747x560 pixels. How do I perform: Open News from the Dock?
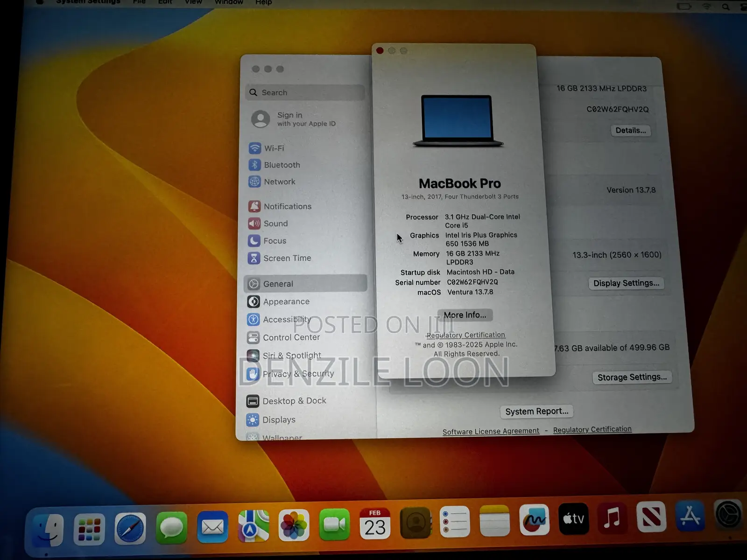[x=651, y=517]
